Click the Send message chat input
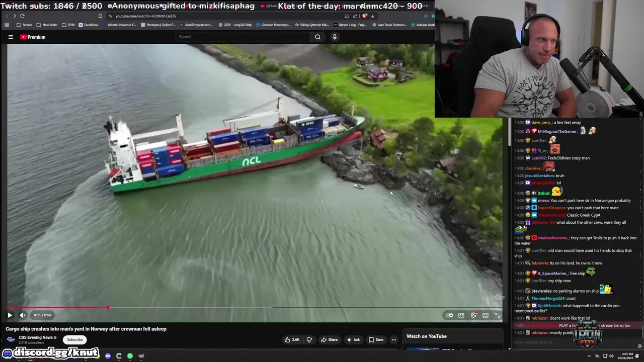Viewport: 644px width, 362px height. pos(574,343)
